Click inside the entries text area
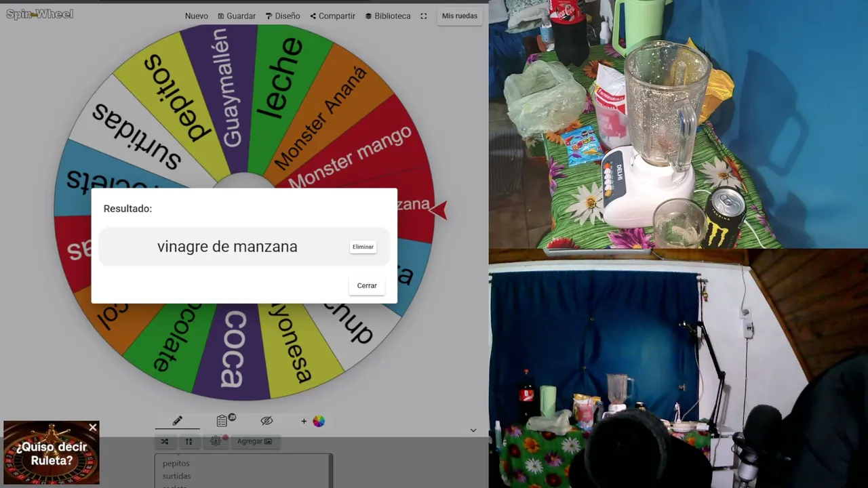This screenshot has height=488, width=868. [243, 471]
